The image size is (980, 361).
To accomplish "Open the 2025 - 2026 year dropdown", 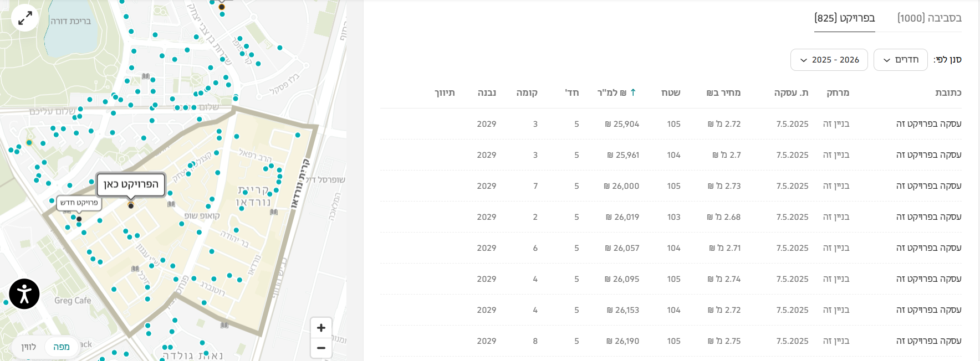I will (x=829, y=60).
